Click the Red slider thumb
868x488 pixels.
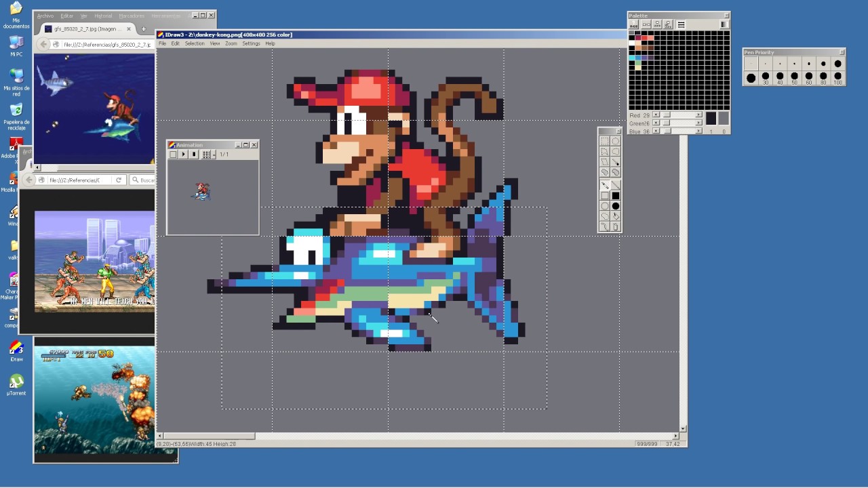pyautogui.click(x=667, y=115)
